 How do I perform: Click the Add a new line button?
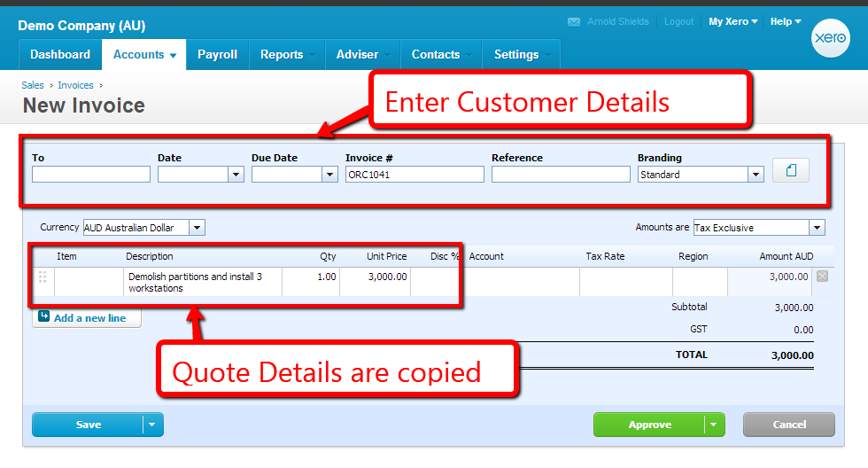[x=87, y=318]
